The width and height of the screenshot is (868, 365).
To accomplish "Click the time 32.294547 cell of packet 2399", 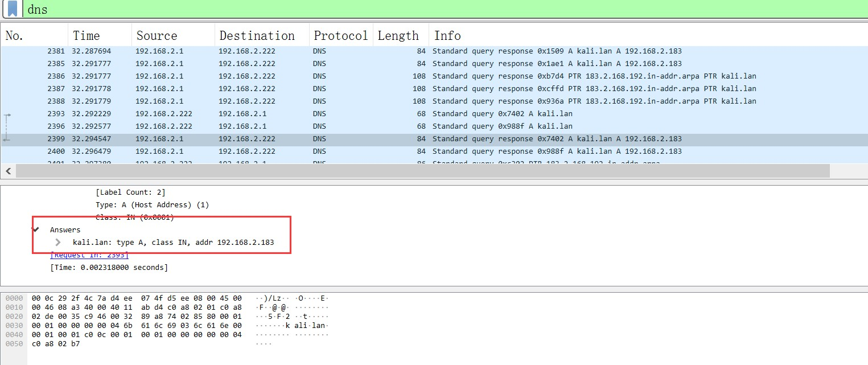I will pyautogui.click(x=91, y=139).
